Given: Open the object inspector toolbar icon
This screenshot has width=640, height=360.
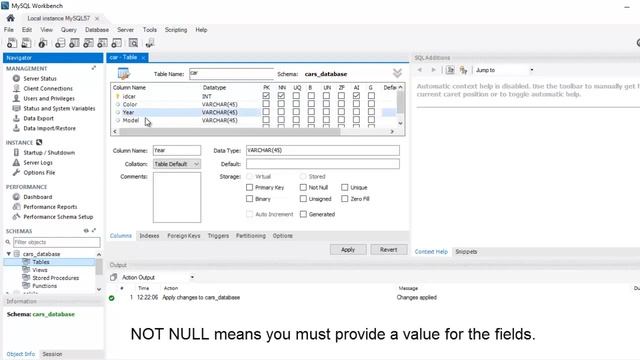Looking at the screenshot, I should pyautogui.click(x=43, y=43).
